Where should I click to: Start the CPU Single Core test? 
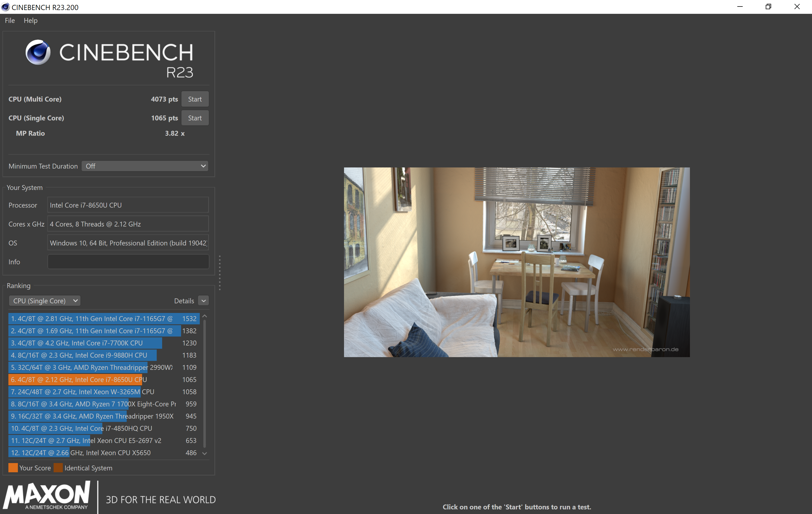[x=195, y=118]
